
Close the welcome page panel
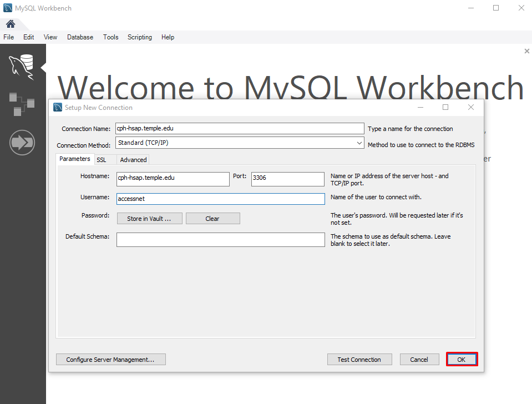tap(526, 51)
